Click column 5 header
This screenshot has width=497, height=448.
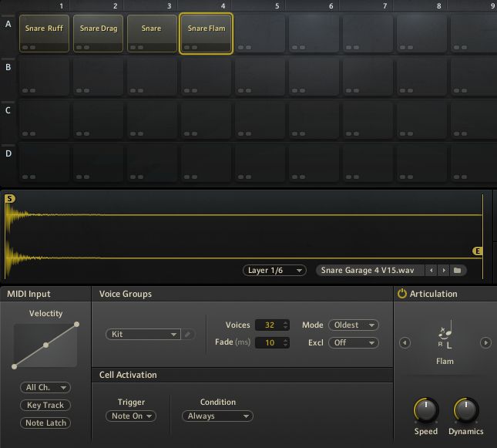point(277,5)
